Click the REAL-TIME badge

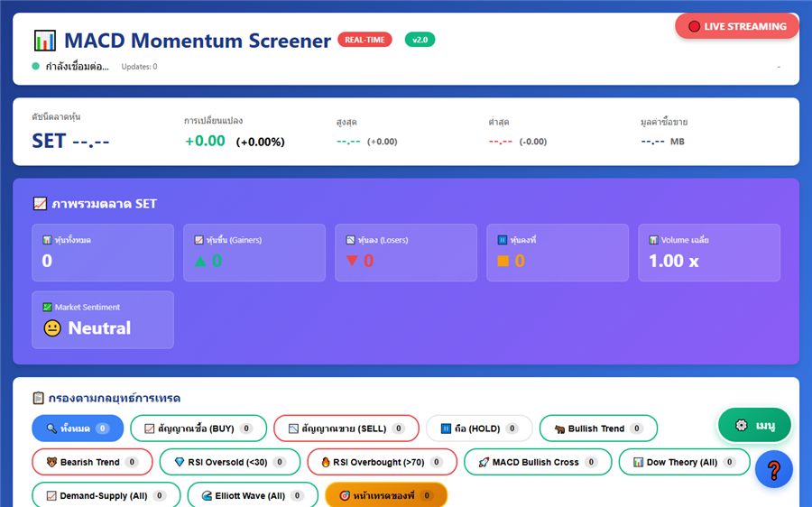364,40
